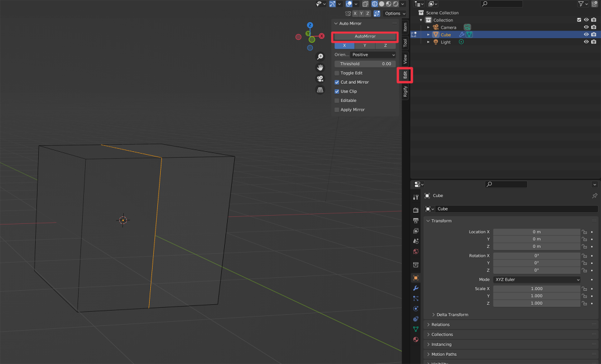
Task: Open the Scene properties tab
Action: (416, 241)
